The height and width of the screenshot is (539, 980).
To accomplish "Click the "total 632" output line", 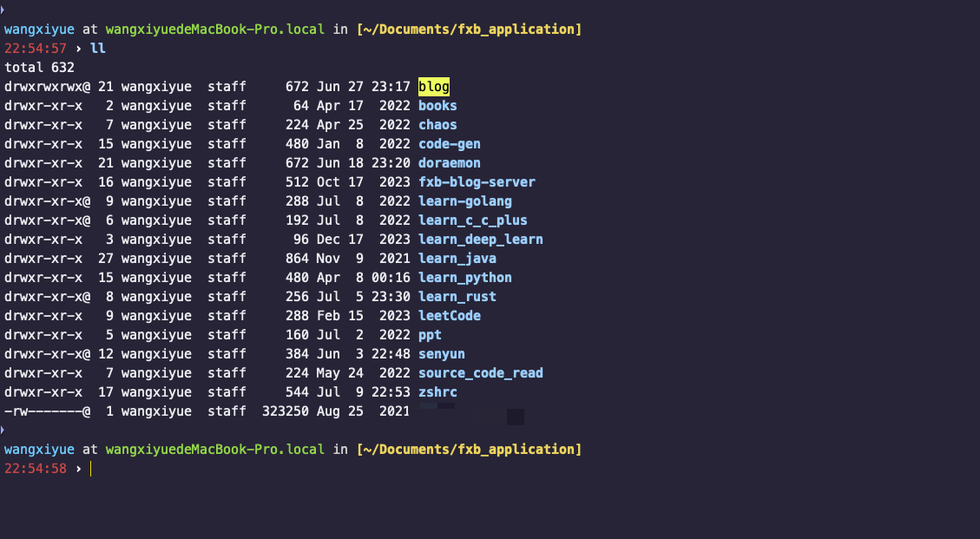I will 39,68.
